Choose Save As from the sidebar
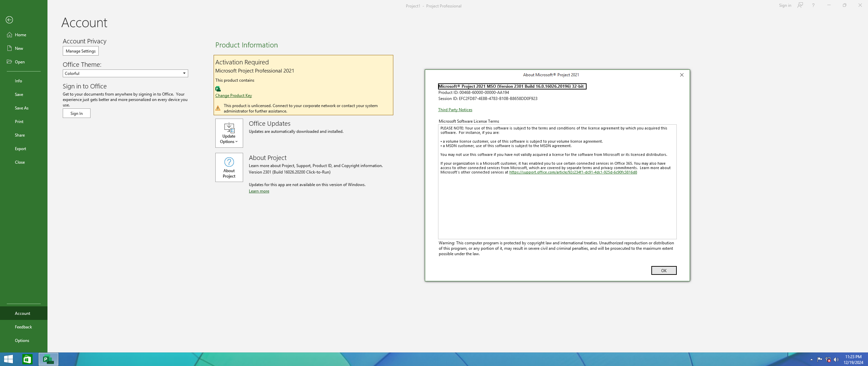 (x=24, y=108)
